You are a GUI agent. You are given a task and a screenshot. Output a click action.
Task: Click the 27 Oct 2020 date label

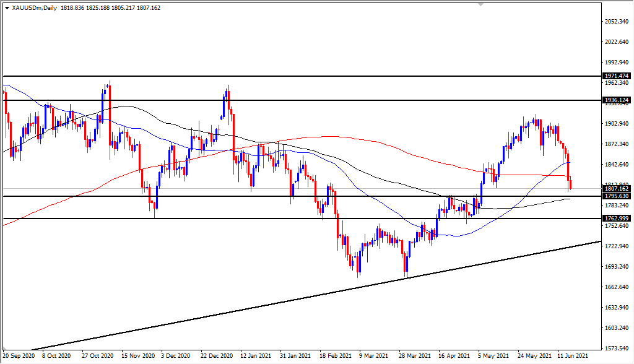[x=97, y=356]
